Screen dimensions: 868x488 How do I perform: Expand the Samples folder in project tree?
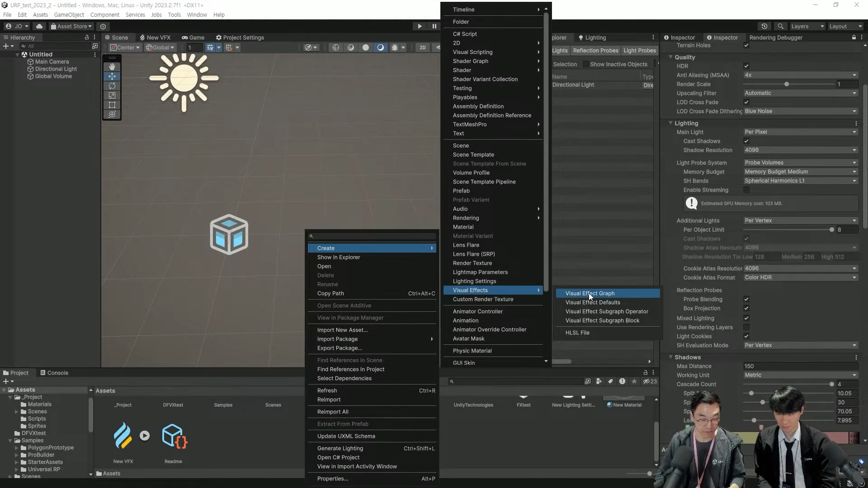[x=10, y=441]
